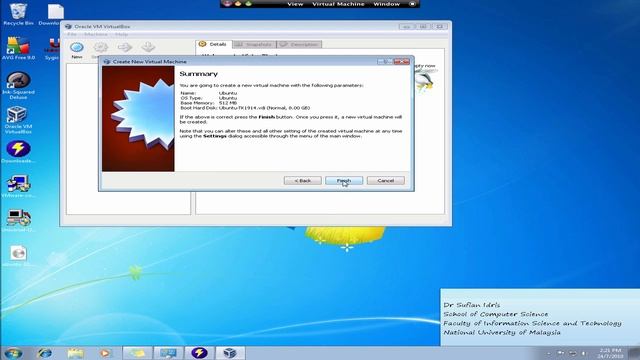Launch Internet Explorer from taskbar

(44, 353)
